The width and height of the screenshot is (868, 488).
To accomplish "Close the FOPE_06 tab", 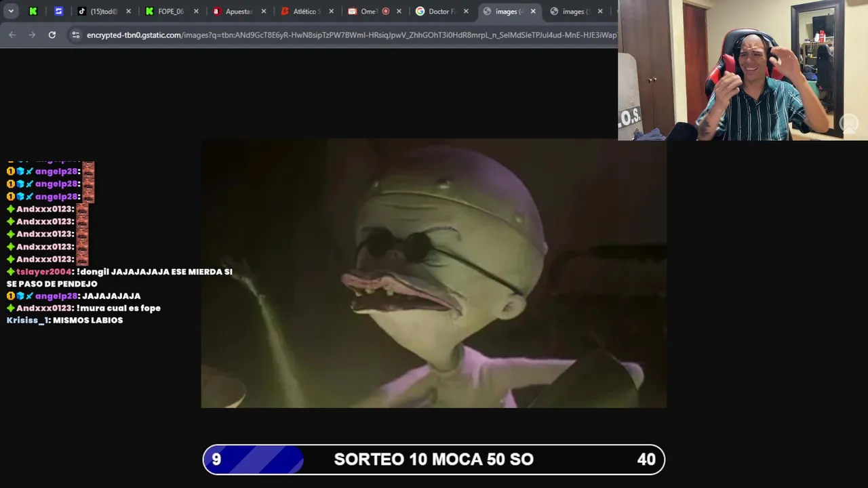I will point(196,12).
